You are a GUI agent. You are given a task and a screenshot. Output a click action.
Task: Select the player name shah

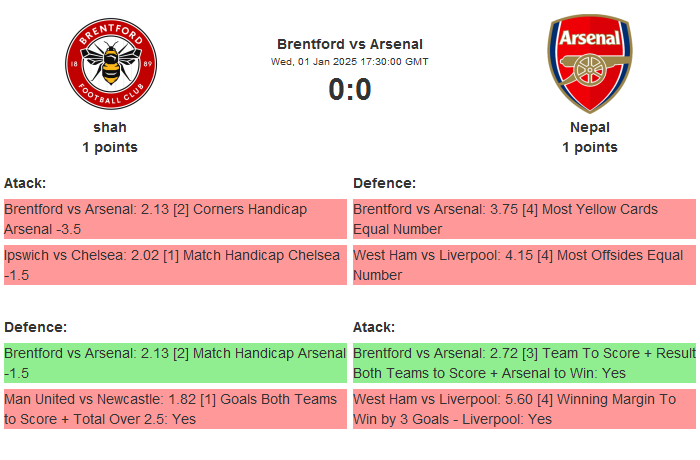tap(110, 127)
